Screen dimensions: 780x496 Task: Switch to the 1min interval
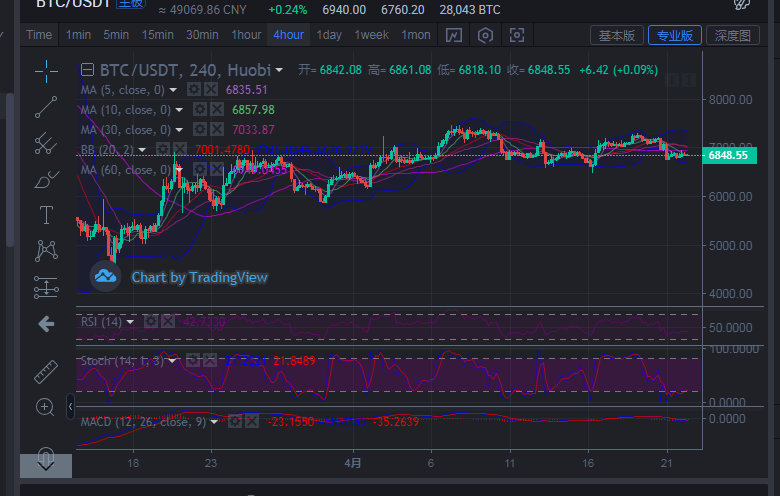79,35
